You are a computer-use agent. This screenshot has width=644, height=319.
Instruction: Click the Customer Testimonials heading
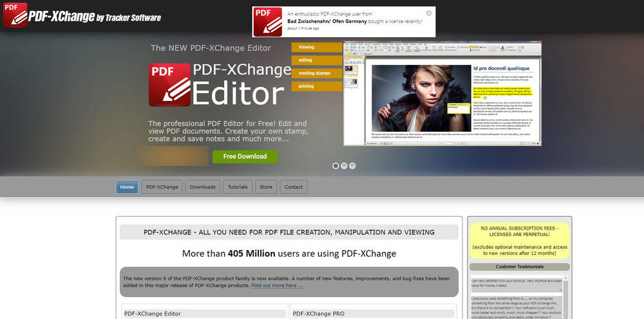(520, 267)
